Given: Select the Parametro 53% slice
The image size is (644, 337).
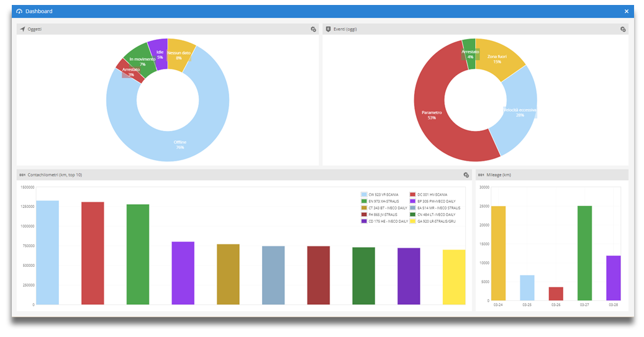Looking at the screenshot, I should click(431, 115).
